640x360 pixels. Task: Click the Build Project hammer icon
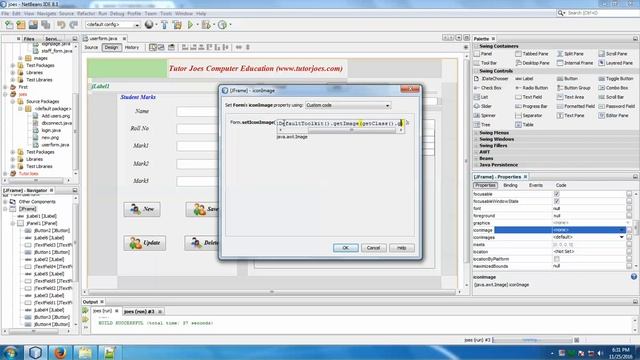pos(164,25)
